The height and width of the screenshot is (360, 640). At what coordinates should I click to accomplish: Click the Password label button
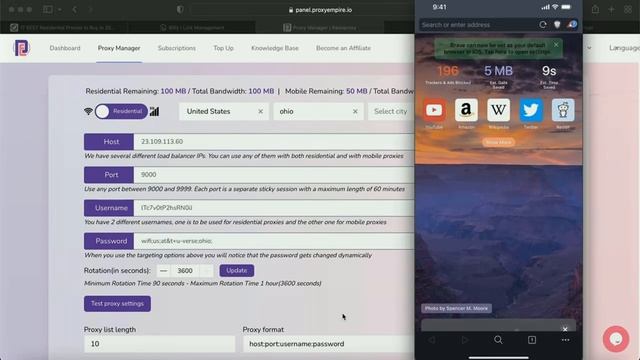109,241
